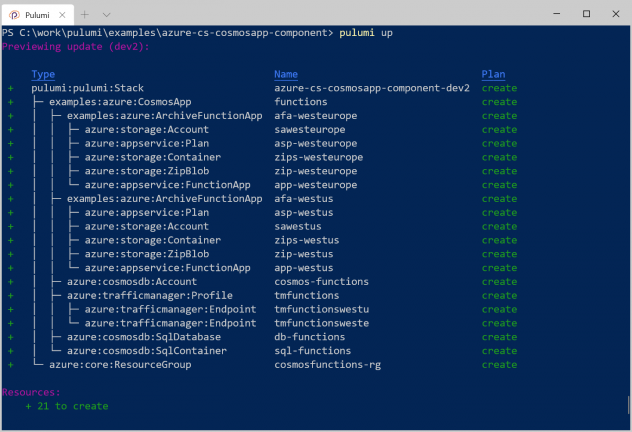Open the new-tab profile dropdown chevron
The height and width of the screenshot is (432, 632).
pos(106,13)
